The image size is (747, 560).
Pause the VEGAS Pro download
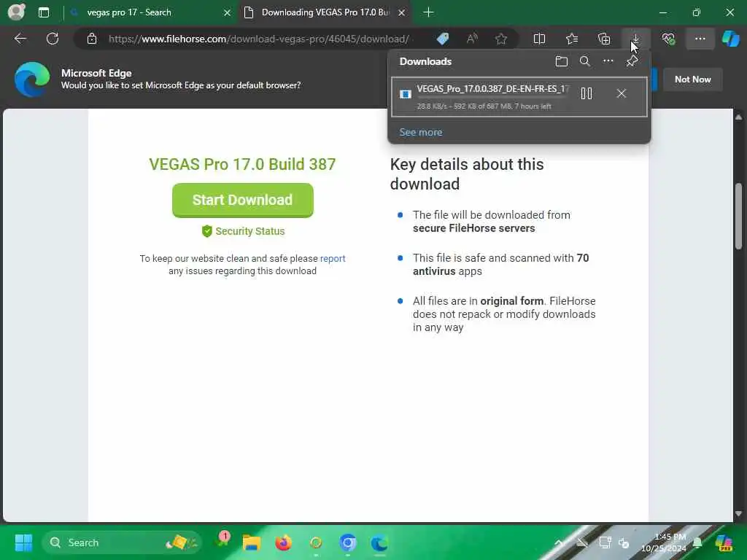587,93
